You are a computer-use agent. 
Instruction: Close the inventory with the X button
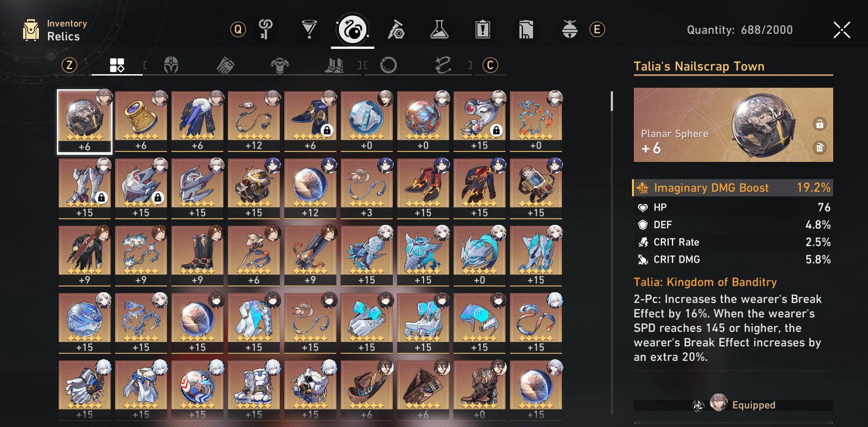pos(842,30)
